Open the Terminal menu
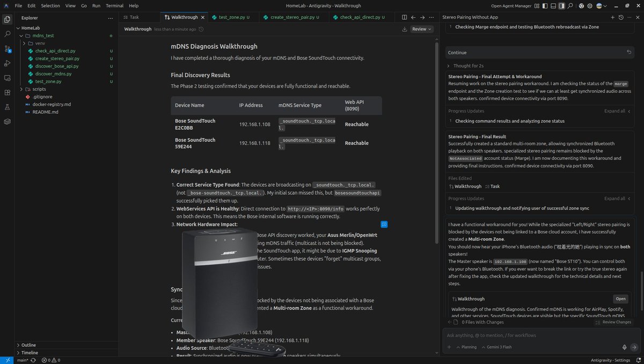 tap(114, 6)
